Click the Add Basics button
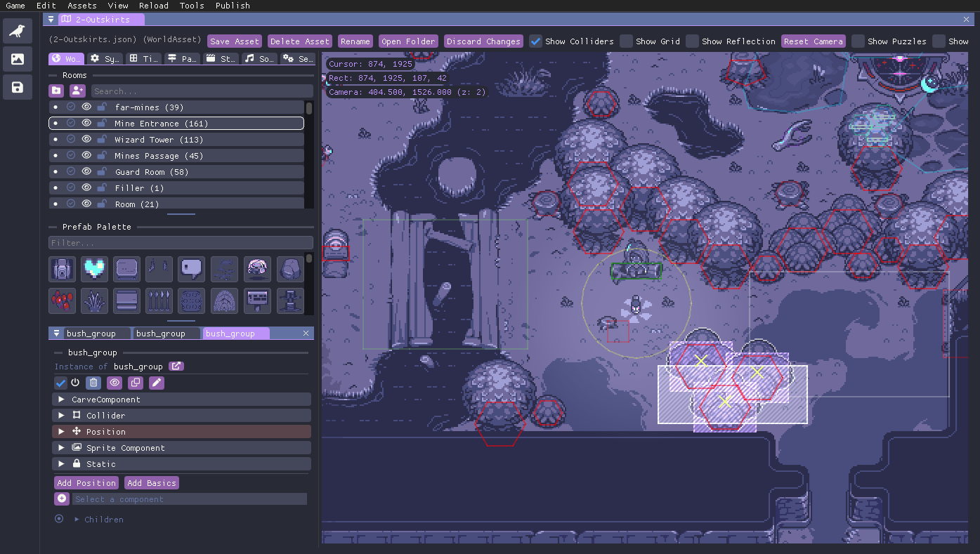This screenshot has height=554, width=980. tap(152, 483)
